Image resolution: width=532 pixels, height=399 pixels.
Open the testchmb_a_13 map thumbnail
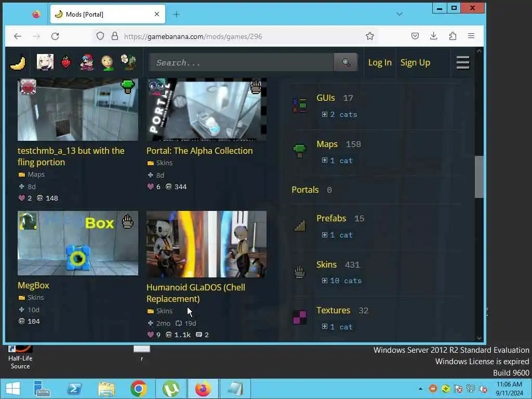pyautogui.click(x=78, y=109)
